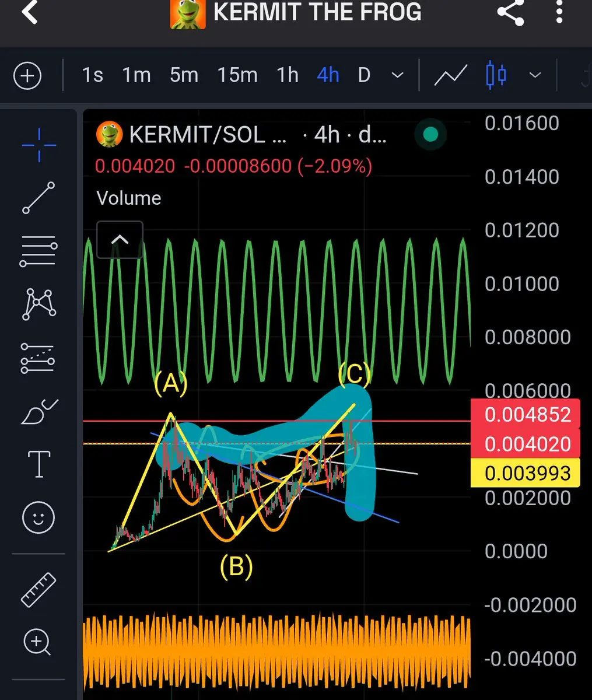Tap the red 0.004852 price label
Screen dimensions: 592x700
tap(526, 415)
